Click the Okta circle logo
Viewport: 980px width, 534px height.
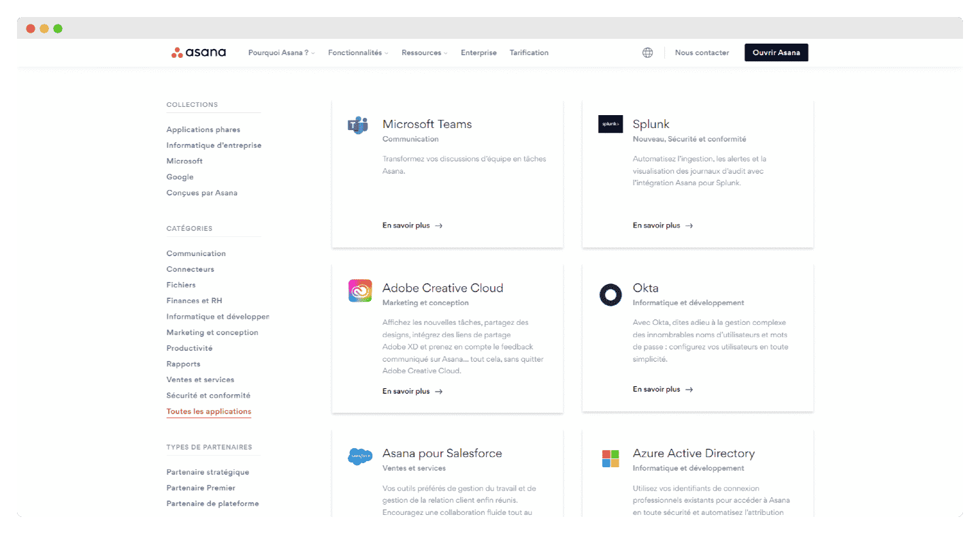610,295
